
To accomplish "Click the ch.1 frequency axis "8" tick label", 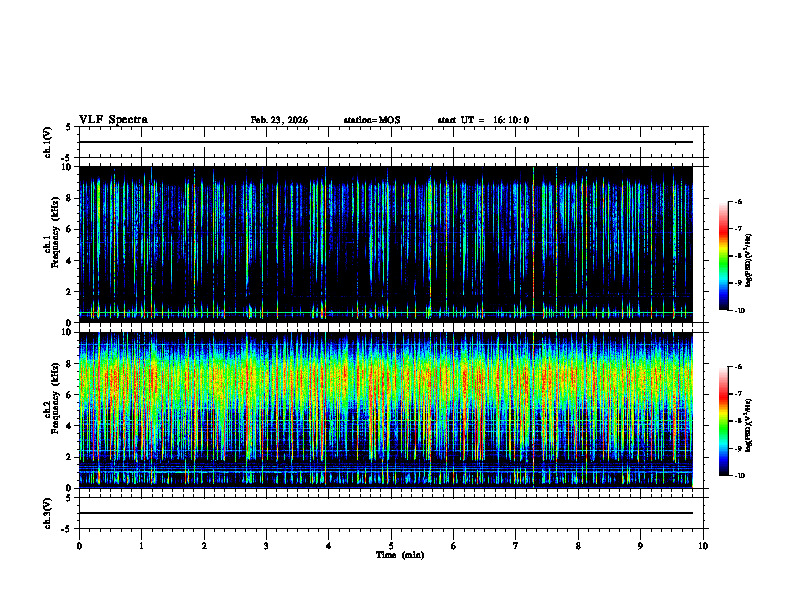I will click(x=70, y=198).
